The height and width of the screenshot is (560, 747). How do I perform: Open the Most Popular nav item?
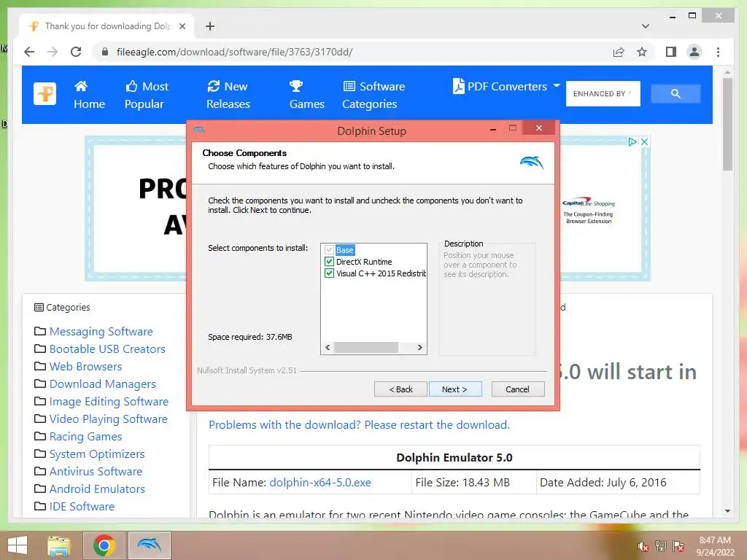146,95
